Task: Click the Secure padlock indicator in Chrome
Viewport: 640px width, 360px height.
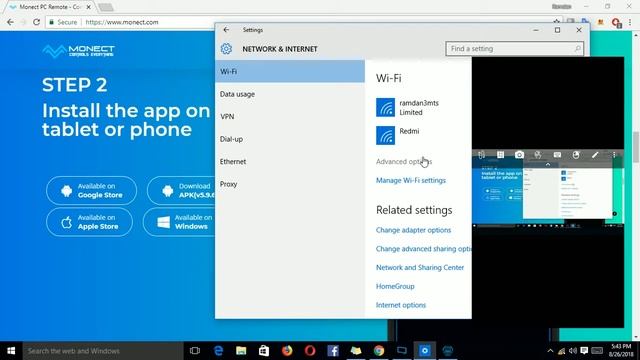Action: 63,22
